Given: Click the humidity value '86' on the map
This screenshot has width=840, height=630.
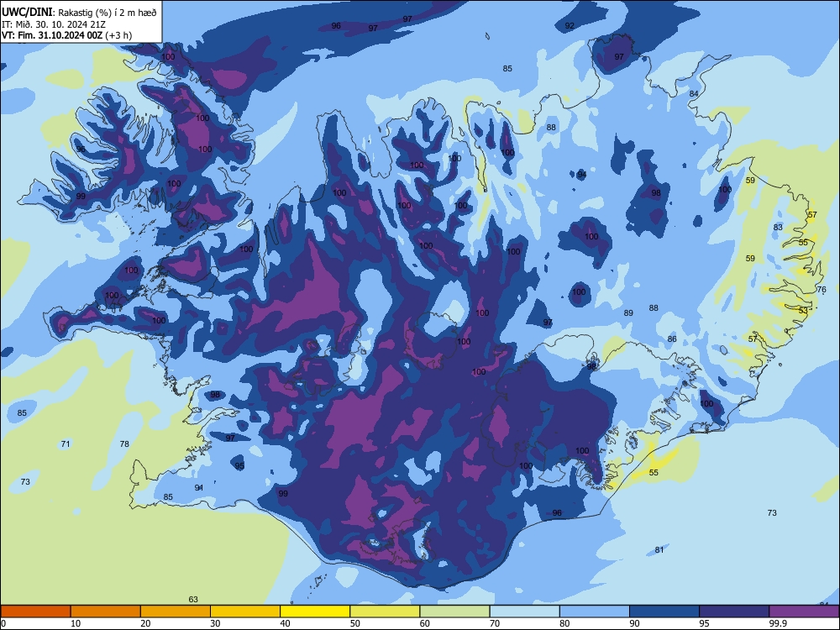Looking at the screenshot, I should (x=672, y=339).
